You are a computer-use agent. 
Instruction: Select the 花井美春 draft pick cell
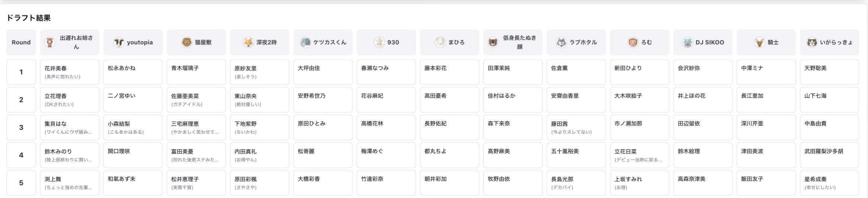70,72
